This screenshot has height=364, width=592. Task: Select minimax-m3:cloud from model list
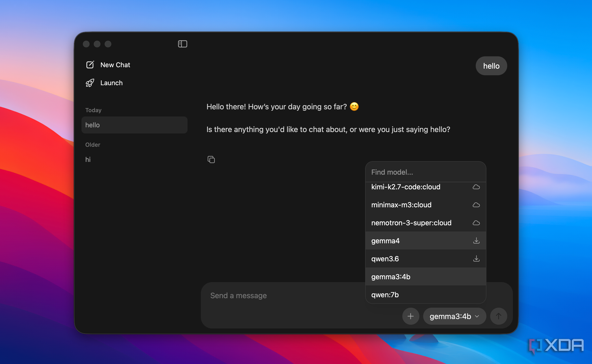tap(426, 205)
